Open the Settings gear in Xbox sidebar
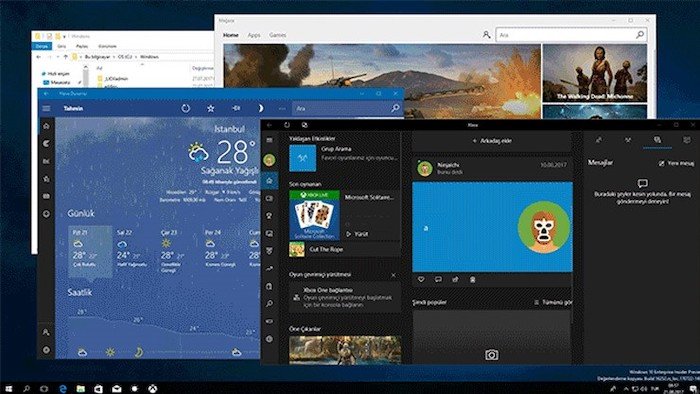Screen dimensions: 700x394 (269, 339)
